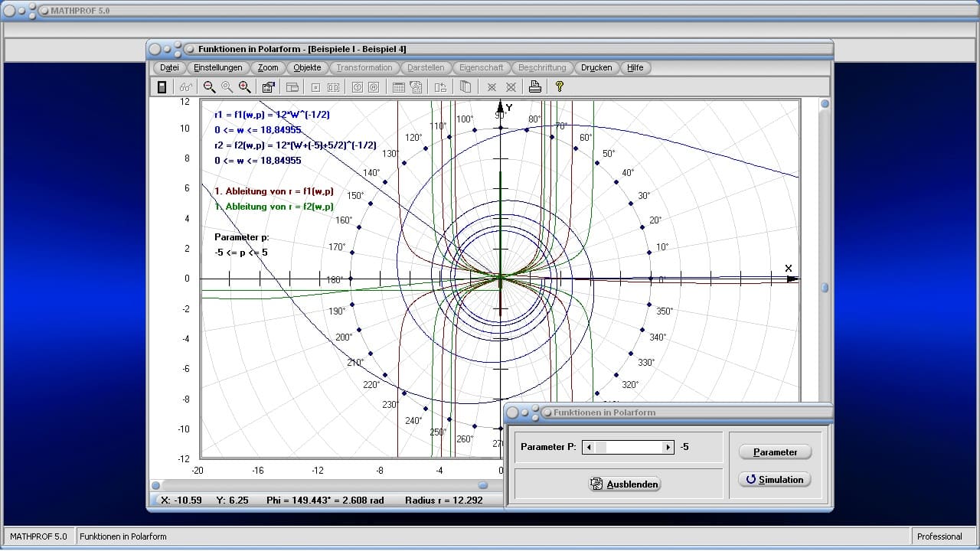Click the first delete cross icon
The image size is (980, 551).
(492, 87)
